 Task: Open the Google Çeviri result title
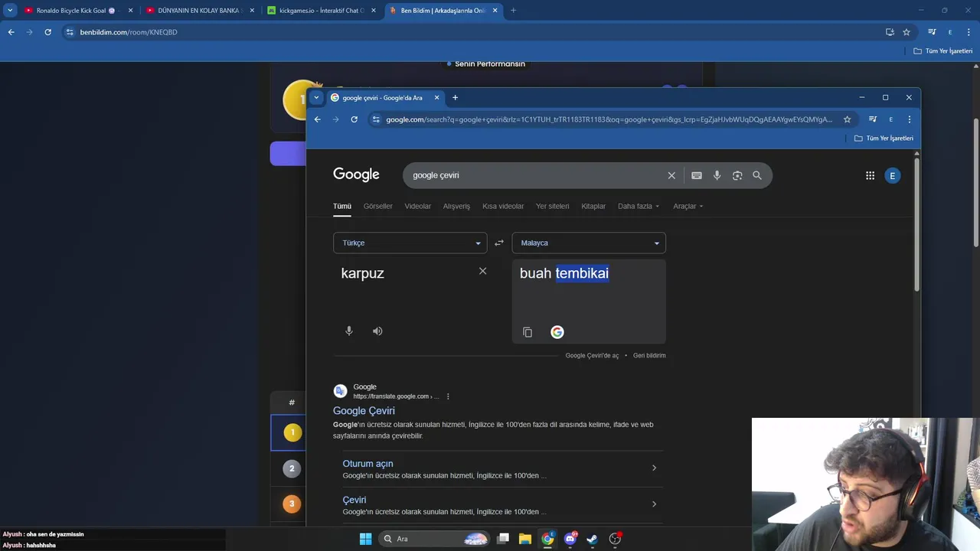(364, 411)
